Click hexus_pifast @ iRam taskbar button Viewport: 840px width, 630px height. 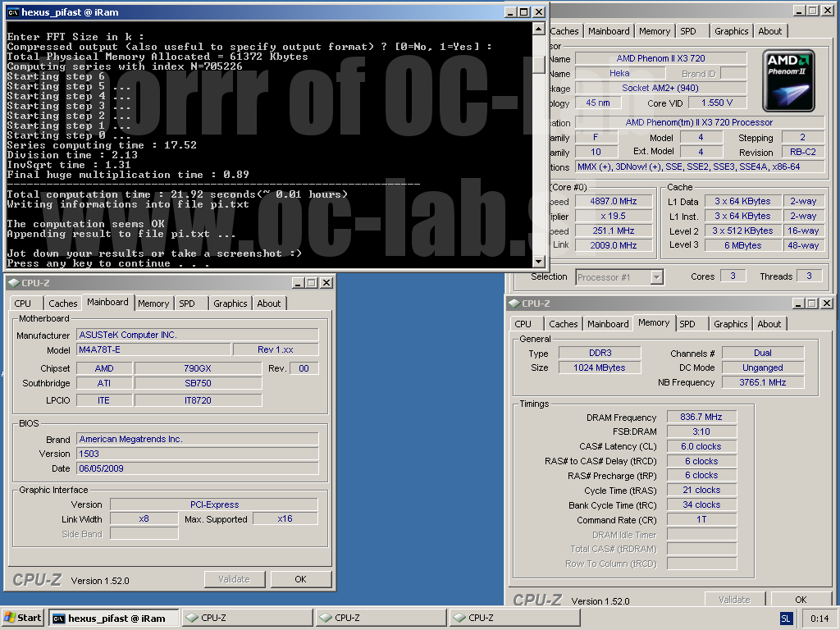[114, 619]
